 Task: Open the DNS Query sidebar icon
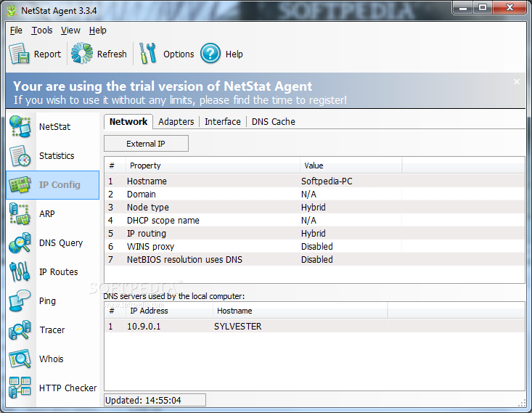[20, 243]
